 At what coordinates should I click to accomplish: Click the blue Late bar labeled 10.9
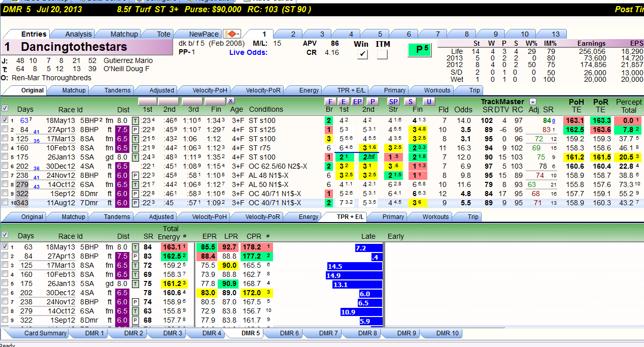361,312
